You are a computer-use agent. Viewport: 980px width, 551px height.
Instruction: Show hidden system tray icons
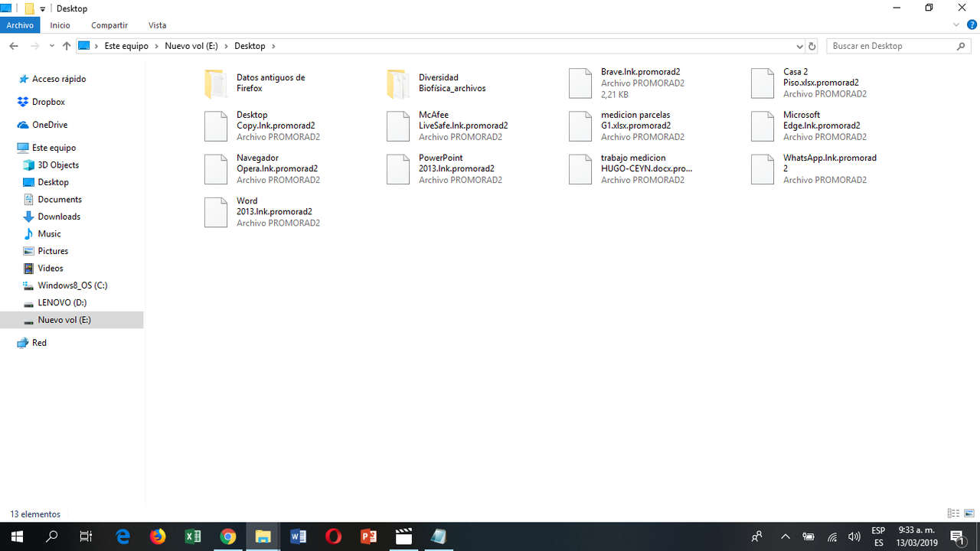click(786, 536)
